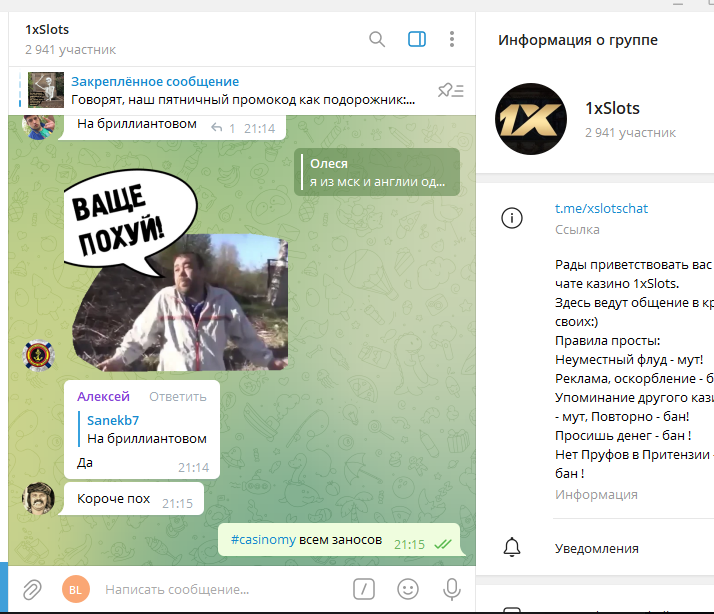714x614 pixels.
Task: Open the Олеся reply quote
Action: point(377,172)
